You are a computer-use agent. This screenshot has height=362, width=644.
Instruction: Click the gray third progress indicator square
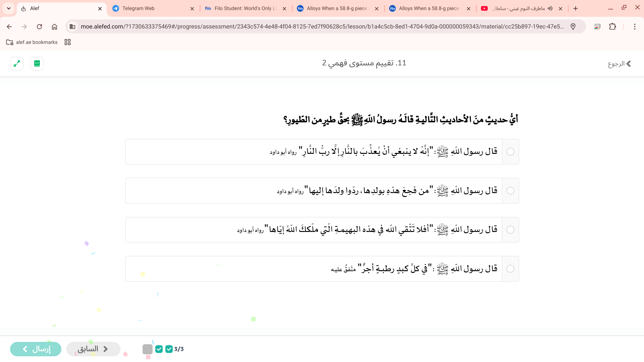coord(148,349)
